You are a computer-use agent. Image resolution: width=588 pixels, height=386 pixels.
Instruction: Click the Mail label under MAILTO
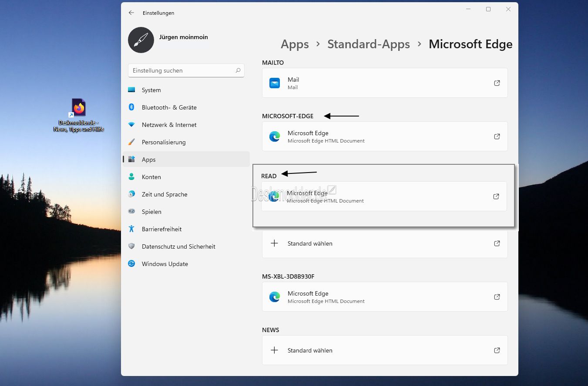tap(293, 80)
